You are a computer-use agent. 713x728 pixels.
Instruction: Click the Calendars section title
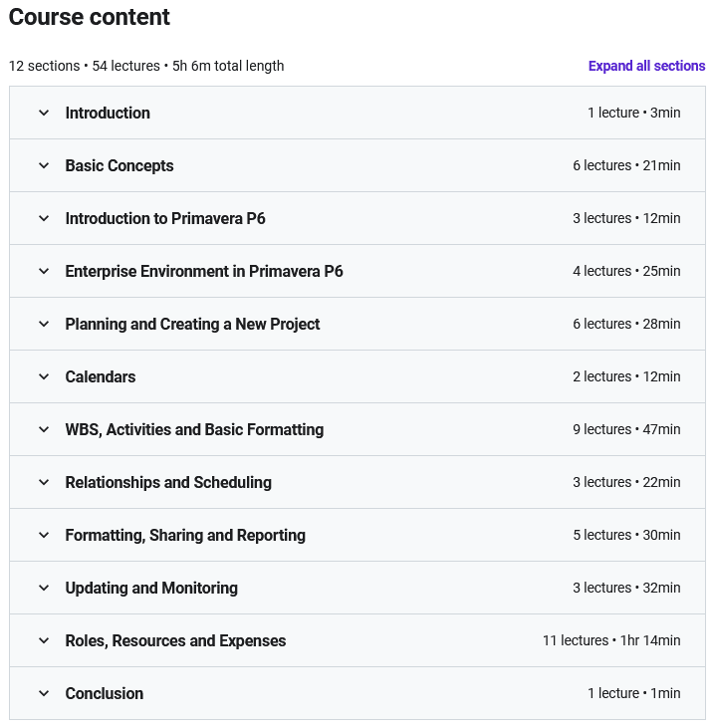(101, 377)
